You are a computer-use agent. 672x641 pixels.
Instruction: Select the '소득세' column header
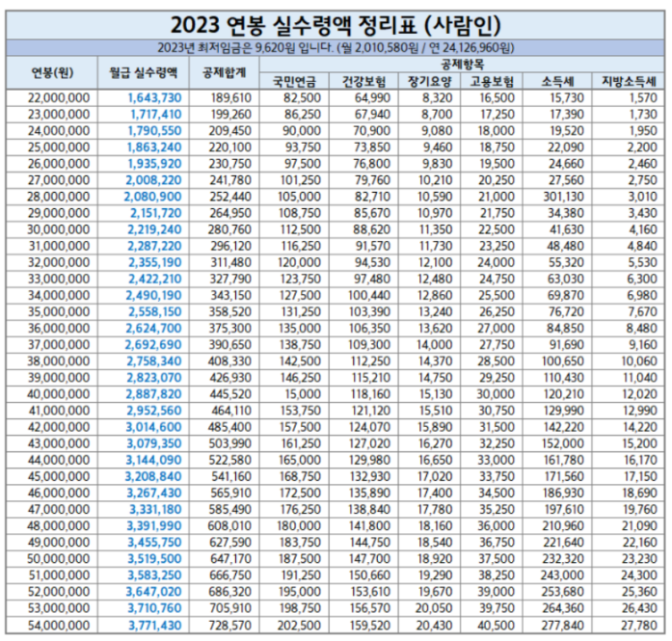(557, 81)
